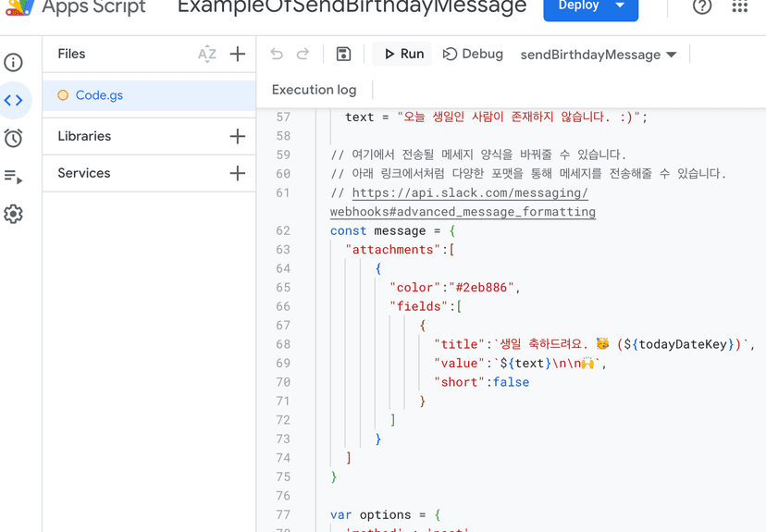Add a new file with Files plus icon
Viewport: 766px width, 532px height.
238,54
